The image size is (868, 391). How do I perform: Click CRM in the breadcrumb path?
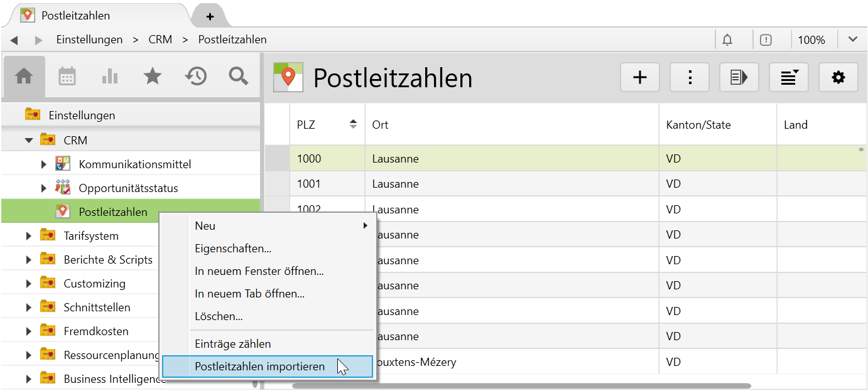160,40
